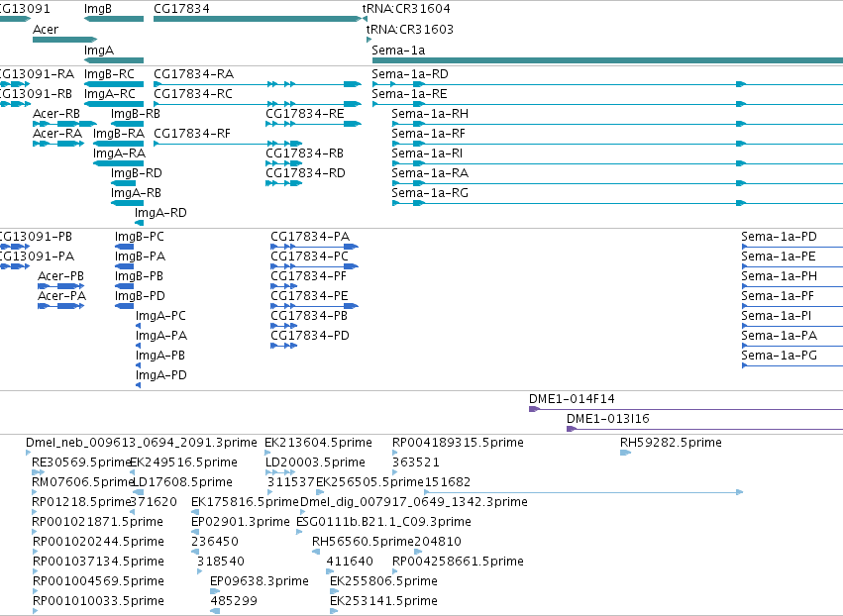Image resolution: width=843 pixels, height=616 pixels.
Task: Select transcript ImgB-RC
Action: point(114,84)
